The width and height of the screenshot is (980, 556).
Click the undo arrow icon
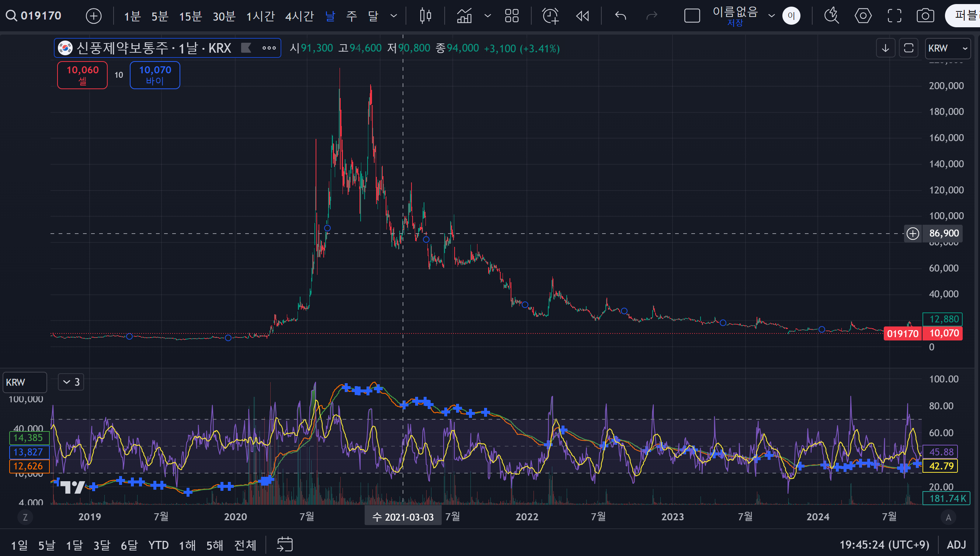621,16
